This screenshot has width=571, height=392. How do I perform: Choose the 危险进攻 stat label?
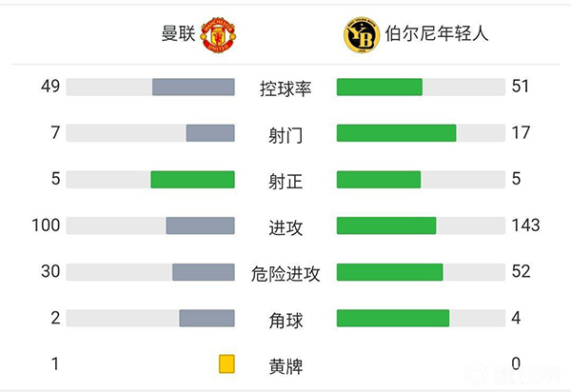pos(285,272)
